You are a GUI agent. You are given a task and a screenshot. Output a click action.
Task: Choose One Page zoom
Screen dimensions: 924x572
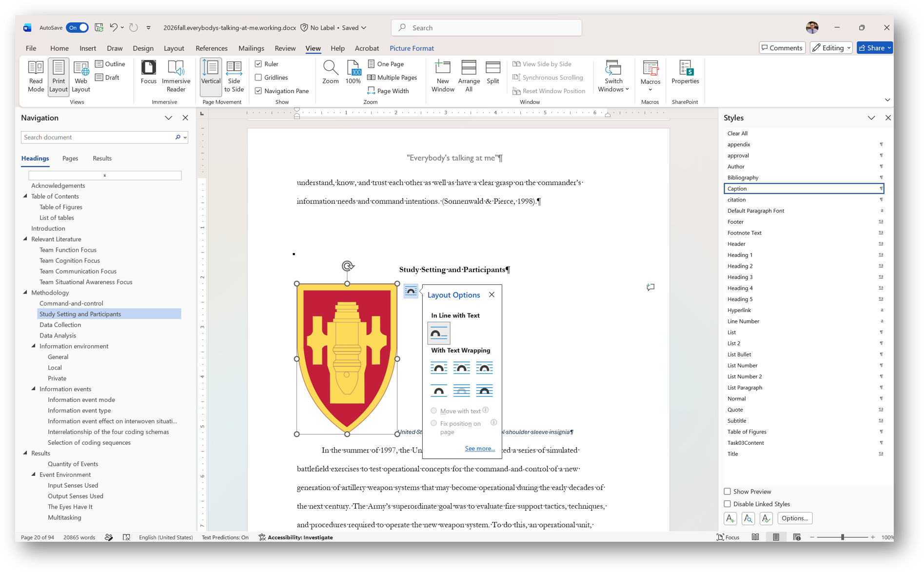[386, 64]
